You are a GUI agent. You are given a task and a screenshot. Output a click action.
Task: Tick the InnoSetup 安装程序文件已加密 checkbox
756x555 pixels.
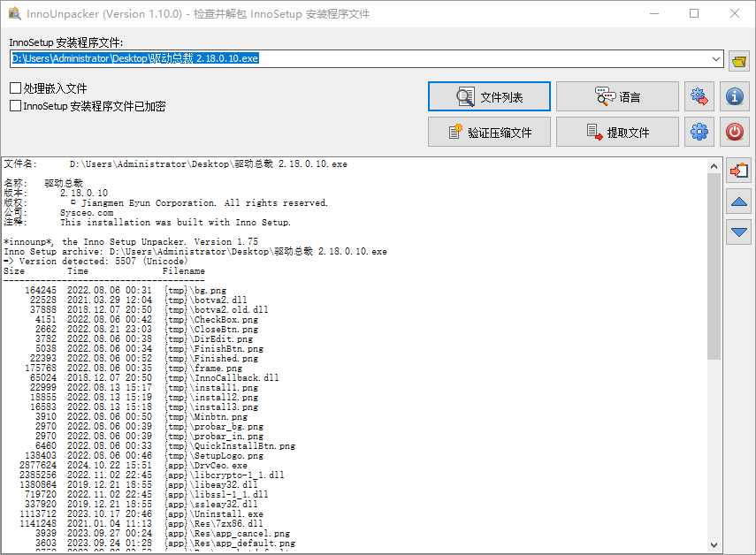(15, 106)
